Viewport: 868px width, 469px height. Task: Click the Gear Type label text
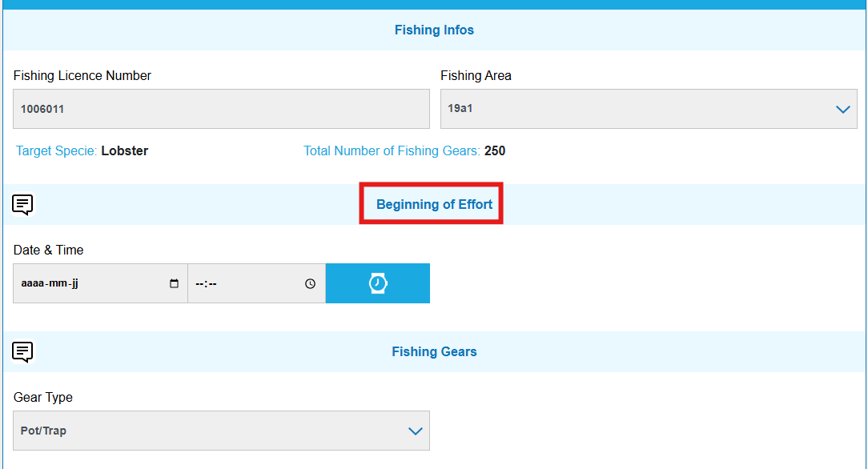[43, 398]
